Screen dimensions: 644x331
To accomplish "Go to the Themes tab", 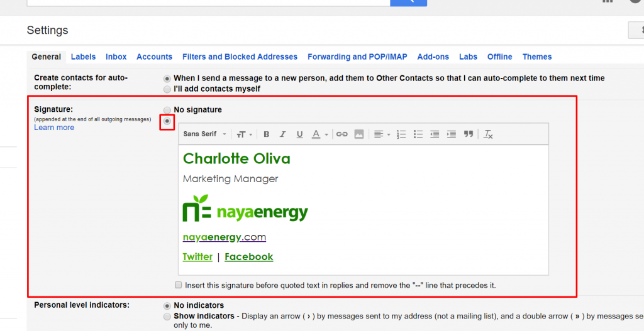I will 537,57.
